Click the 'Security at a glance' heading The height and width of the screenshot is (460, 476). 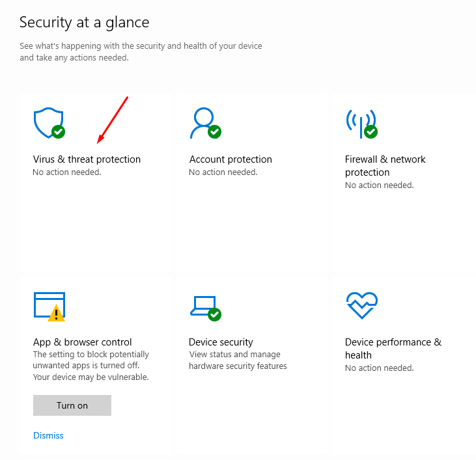(x=85, y=23)
